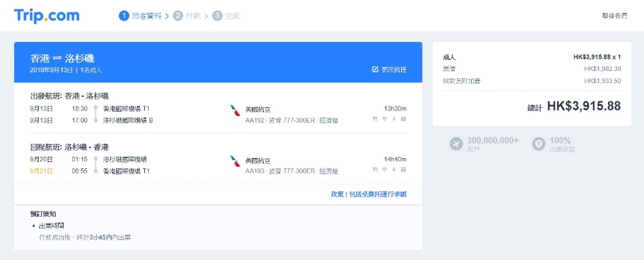Viewport: 644px width, 260px height.
Task: Click meal icon on return flight AA193
Action: coord(375,170)
